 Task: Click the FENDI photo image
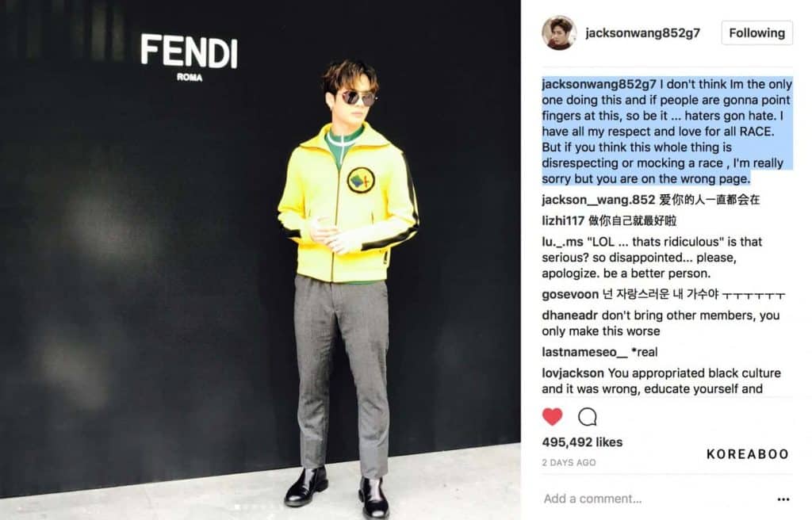point(260,260)
